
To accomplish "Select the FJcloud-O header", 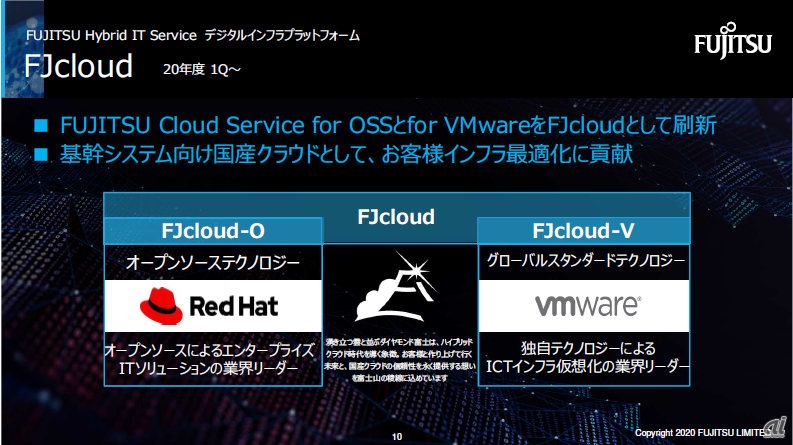I will point(213,231).
